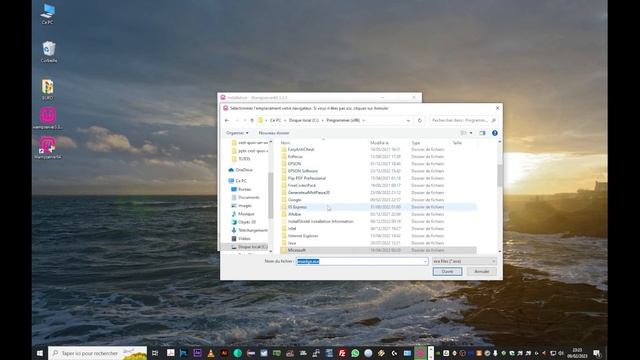Refresh the Programmes (x86) folder listing
Screen dimensions: 640x360
pyautogui.click(x=420, y=120)
